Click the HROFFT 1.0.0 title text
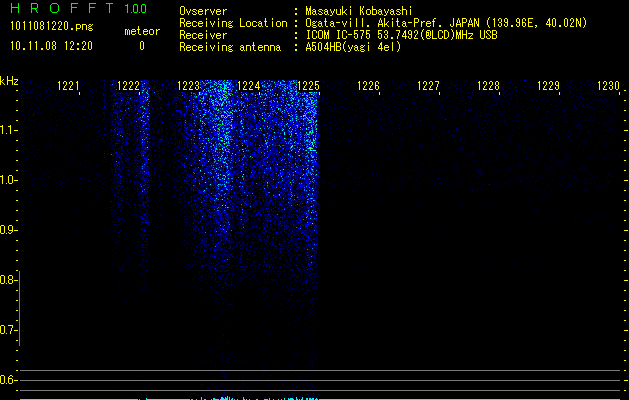629x400 pixels. (79, 8)
